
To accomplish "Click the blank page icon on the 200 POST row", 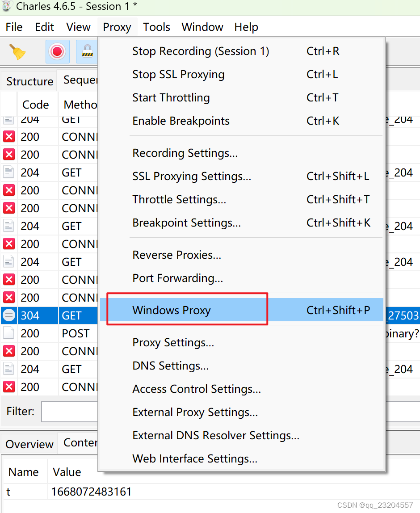I will point(8,333).
